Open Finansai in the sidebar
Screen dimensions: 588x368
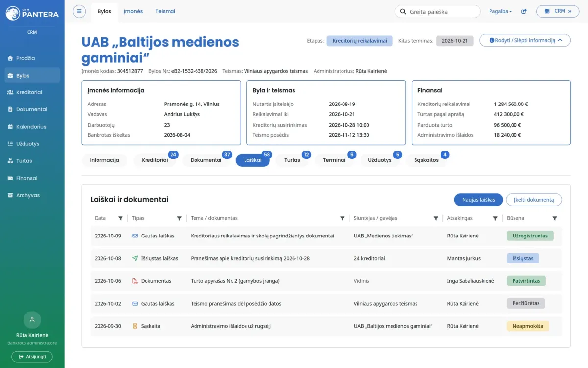[x=32, y=178]
